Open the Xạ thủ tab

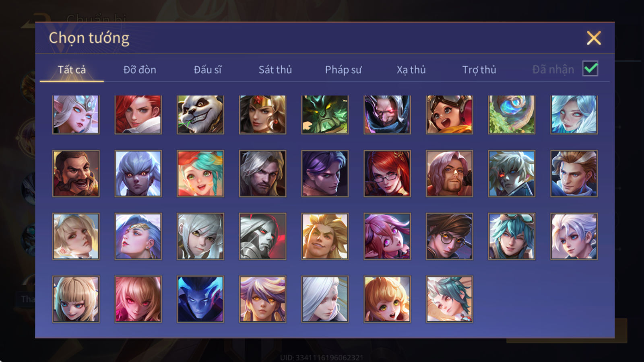[411, 70]
